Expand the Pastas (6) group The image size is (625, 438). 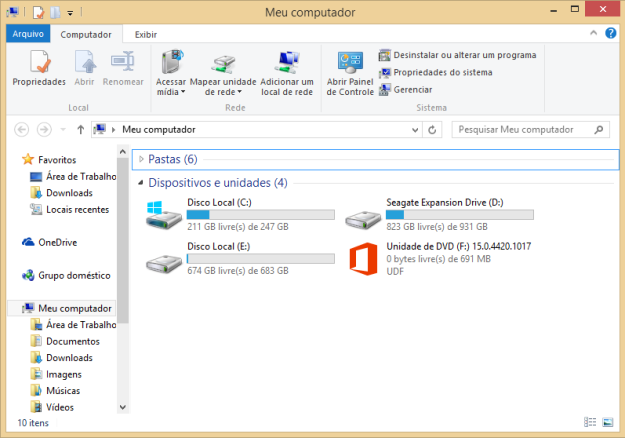tap(141, 159)
